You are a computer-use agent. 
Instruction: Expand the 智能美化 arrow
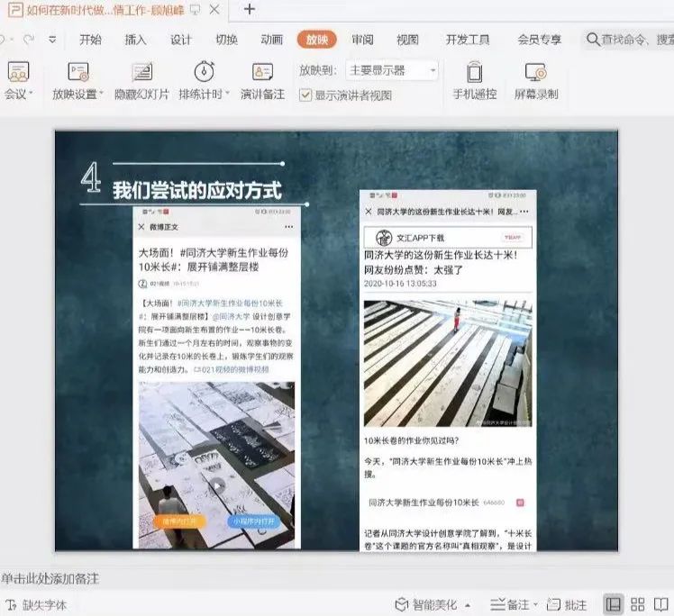[x=468, y=605]
